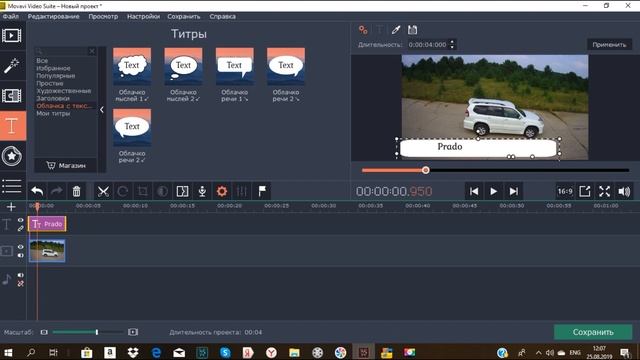Click the undo arrow in toolbar
Viewport: 640px width, 360px height.
click(x=37, y=191)
